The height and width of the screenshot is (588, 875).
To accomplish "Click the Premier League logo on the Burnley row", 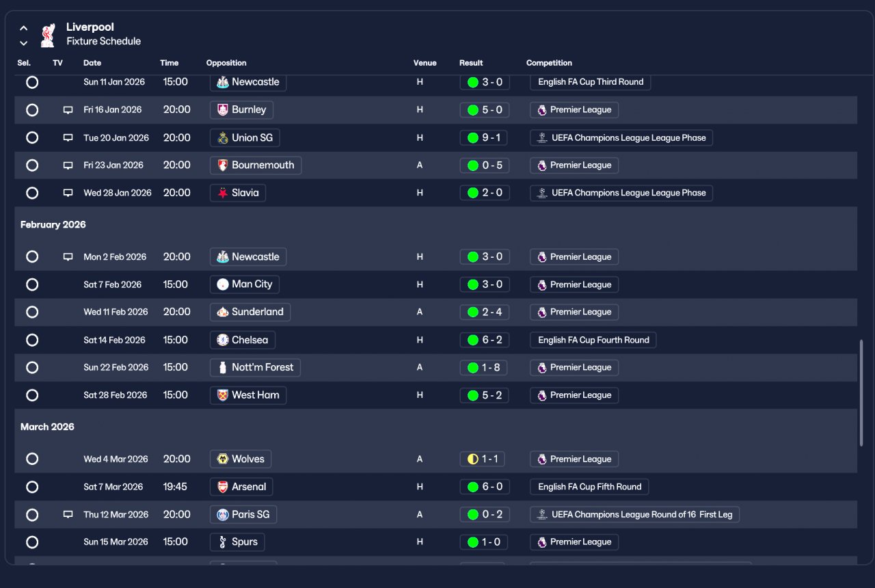I will (542, 109).
